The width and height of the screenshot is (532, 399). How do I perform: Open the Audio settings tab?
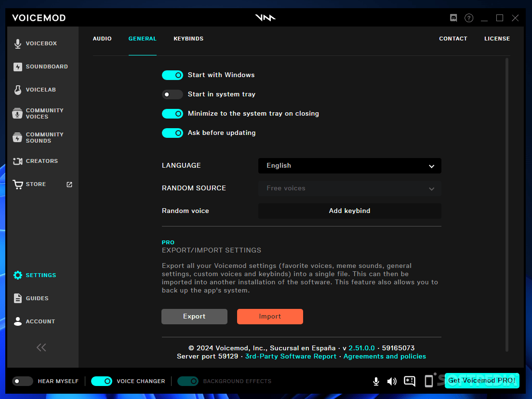click(102, 39)
